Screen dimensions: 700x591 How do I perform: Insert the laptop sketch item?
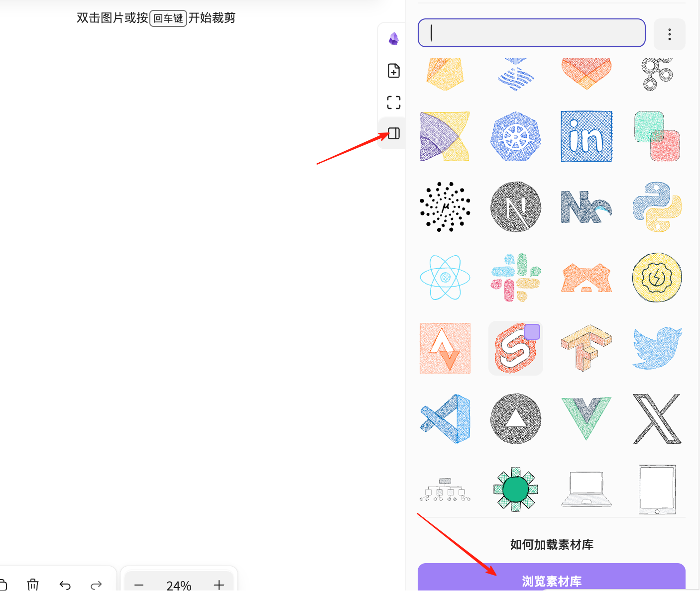click(x=586, y=490)
